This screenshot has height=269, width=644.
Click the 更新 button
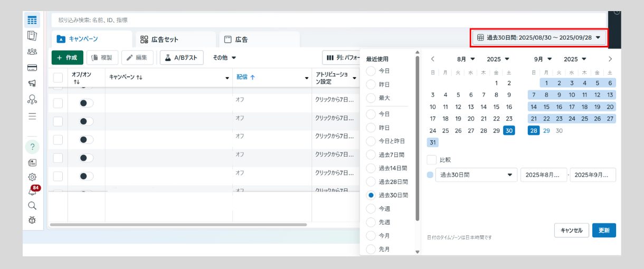click(604, 230)
